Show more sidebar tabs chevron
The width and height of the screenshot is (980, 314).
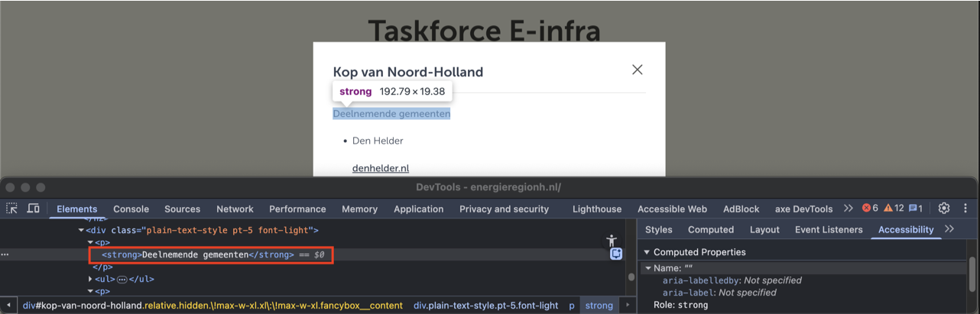(x=949, y=229)
